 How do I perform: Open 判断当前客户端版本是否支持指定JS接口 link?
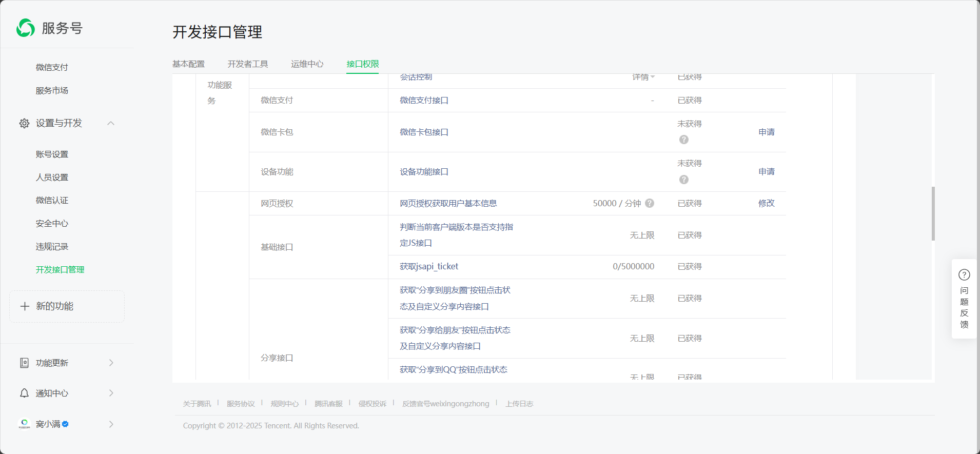click(456, 235)
